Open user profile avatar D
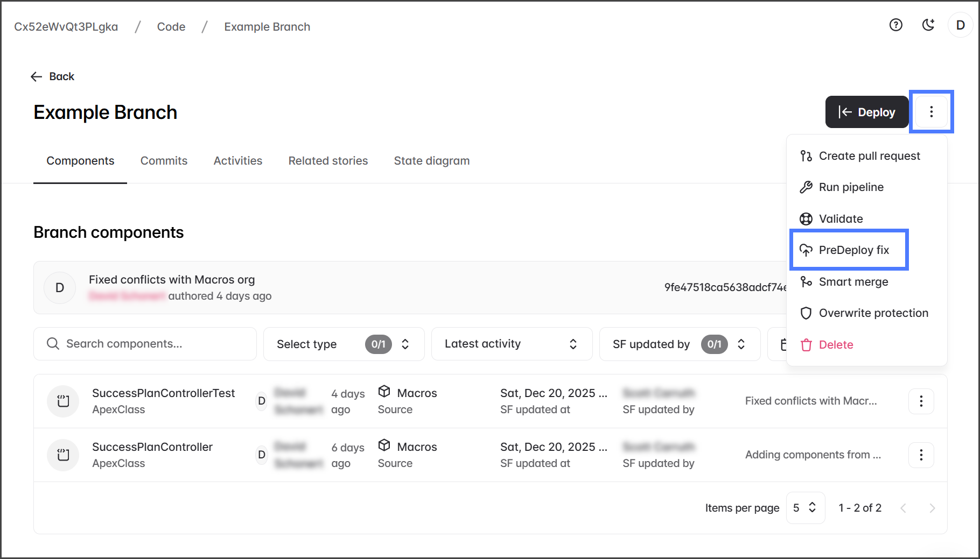Image resolution: width=980 pixels, height=559 pixels. point(960,25)
